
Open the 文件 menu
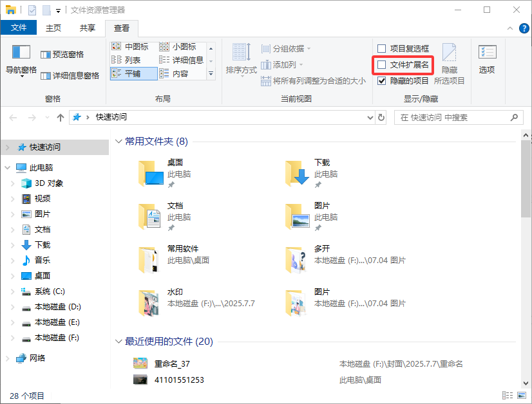pyautogui.click(x=19, y=28)
